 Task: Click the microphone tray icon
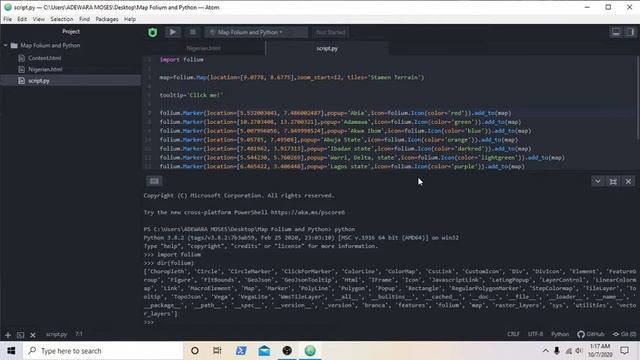click(557, 351)
